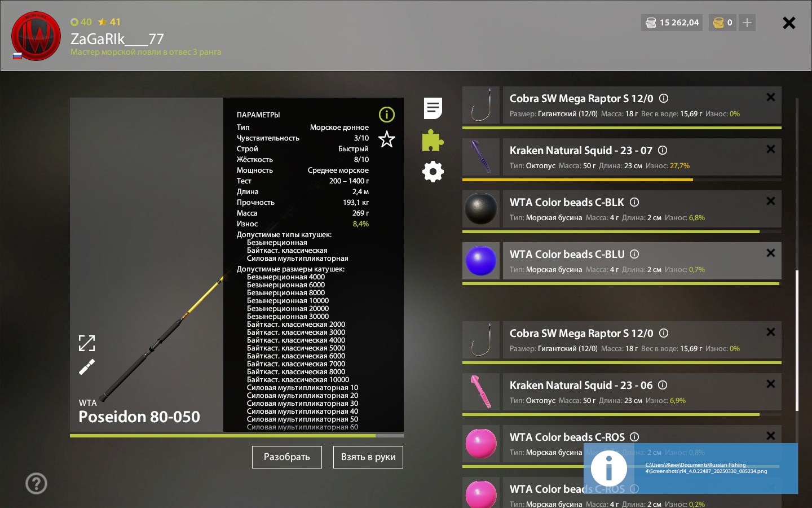Open help with the question mark icon
812x508 pixels.
click(37, 484)
